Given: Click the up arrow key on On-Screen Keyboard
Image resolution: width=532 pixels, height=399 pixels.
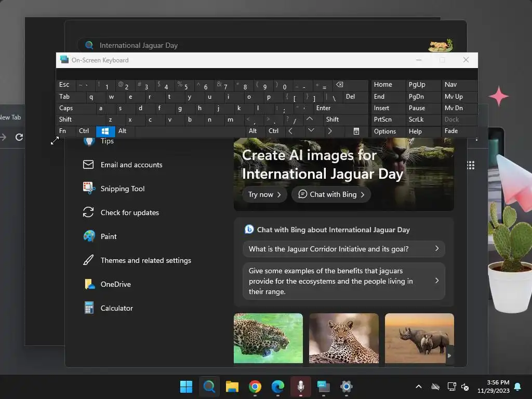Looking at the screenshot, I should (310, 119).
